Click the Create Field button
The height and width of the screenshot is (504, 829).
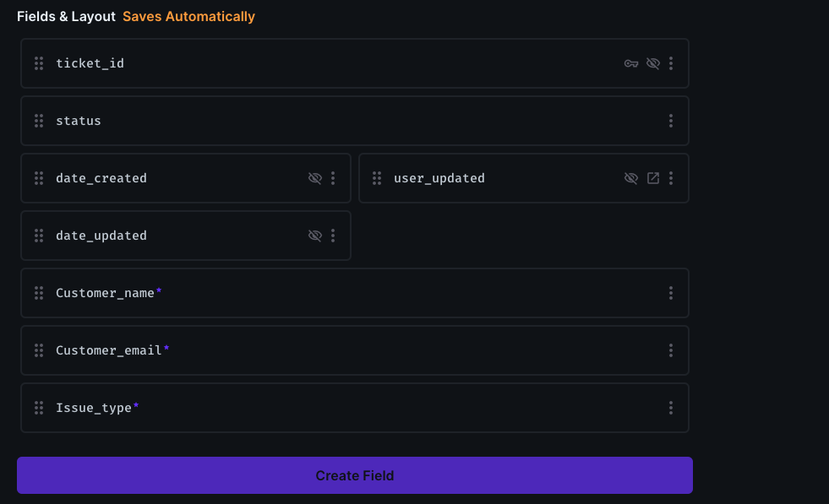[355, 475]
